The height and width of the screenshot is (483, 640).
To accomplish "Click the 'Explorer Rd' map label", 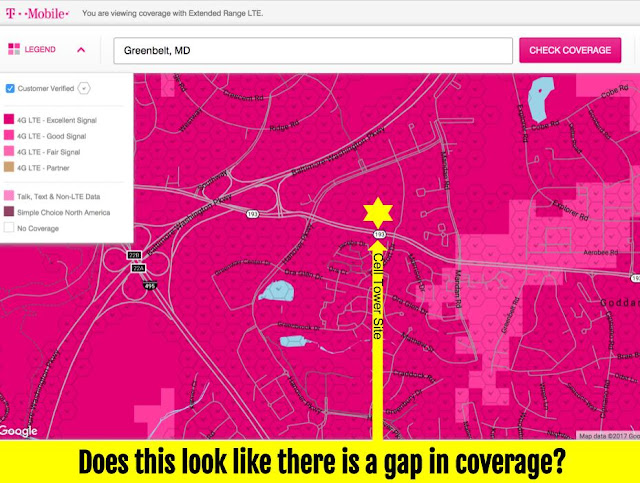I will click(570, 210).
